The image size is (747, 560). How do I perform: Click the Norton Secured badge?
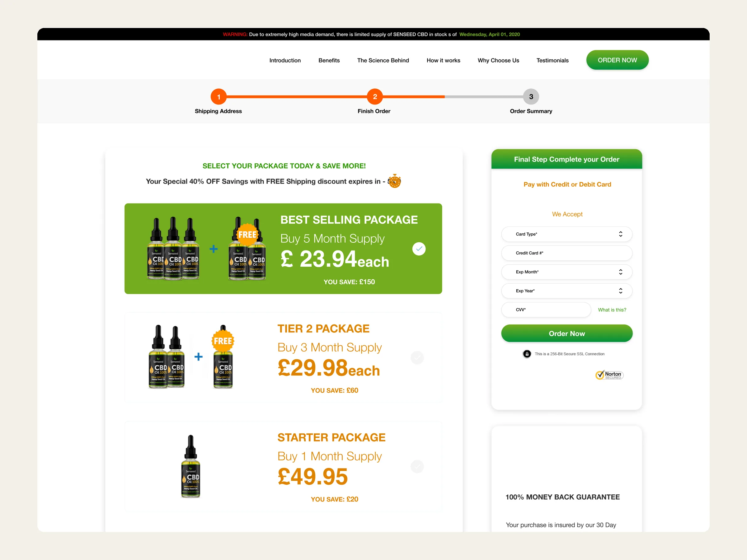point(609,375)
